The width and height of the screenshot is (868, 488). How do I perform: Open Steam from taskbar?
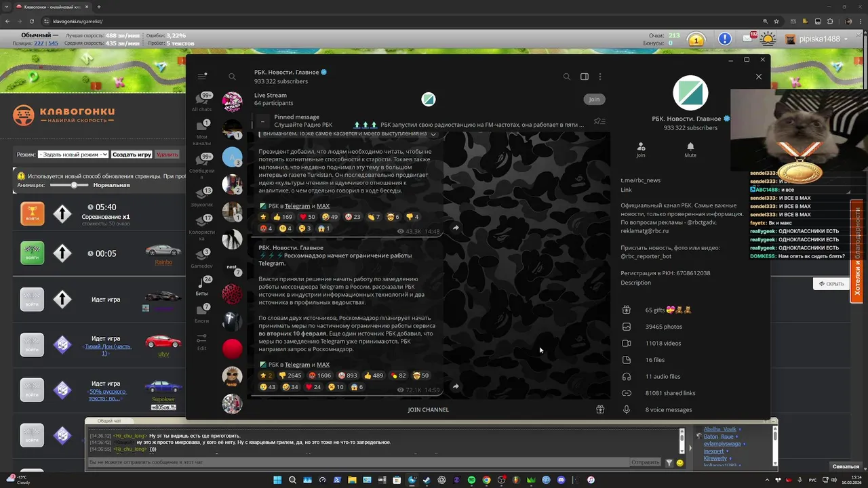pyautogui.click(x=427, y=480)
